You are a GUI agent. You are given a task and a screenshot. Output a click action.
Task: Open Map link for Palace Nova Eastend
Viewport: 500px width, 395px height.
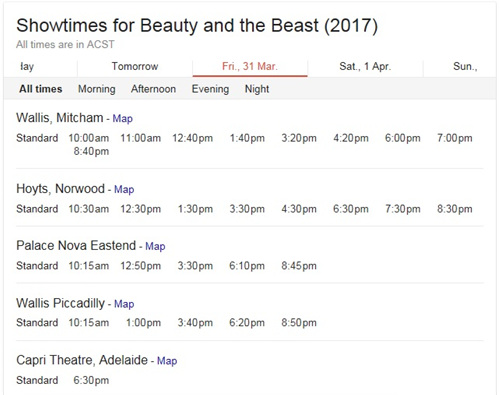(x=155, y=247)
